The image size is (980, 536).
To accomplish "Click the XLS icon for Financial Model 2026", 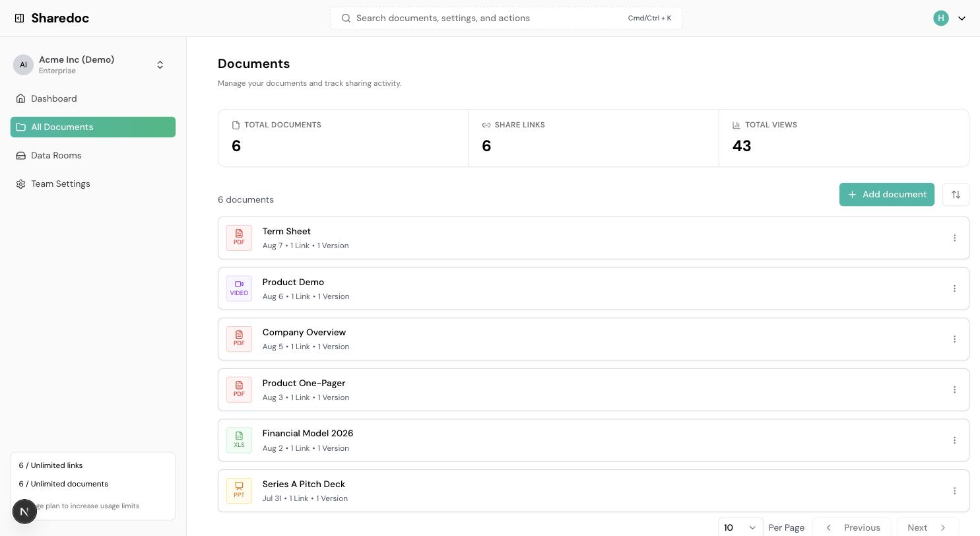I will tap(239, 440).
